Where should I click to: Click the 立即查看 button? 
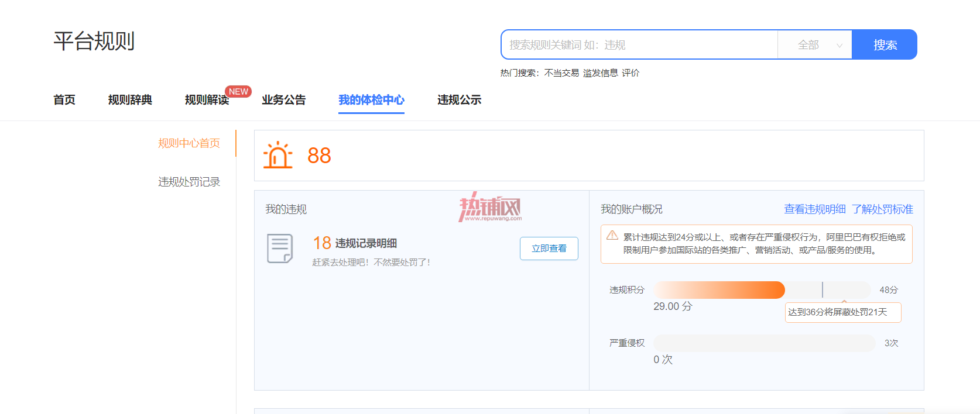click(x=549, y=249)
